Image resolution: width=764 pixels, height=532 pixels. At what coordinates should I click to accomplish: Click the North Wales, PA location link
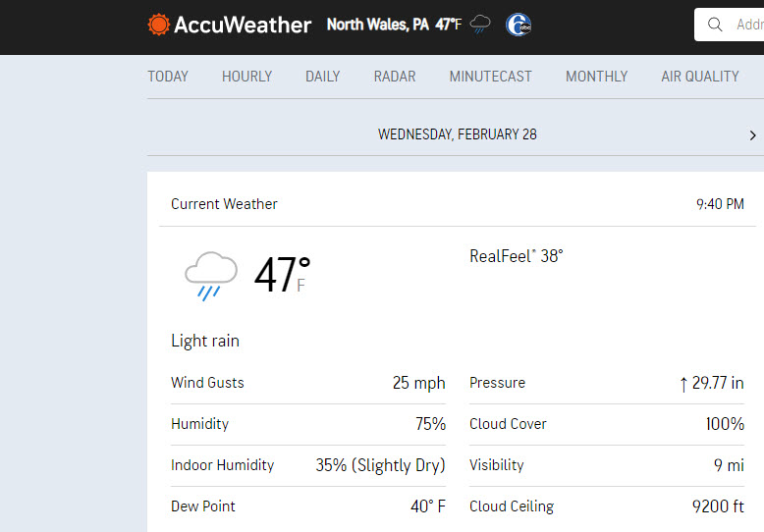[x=378, y=25]
